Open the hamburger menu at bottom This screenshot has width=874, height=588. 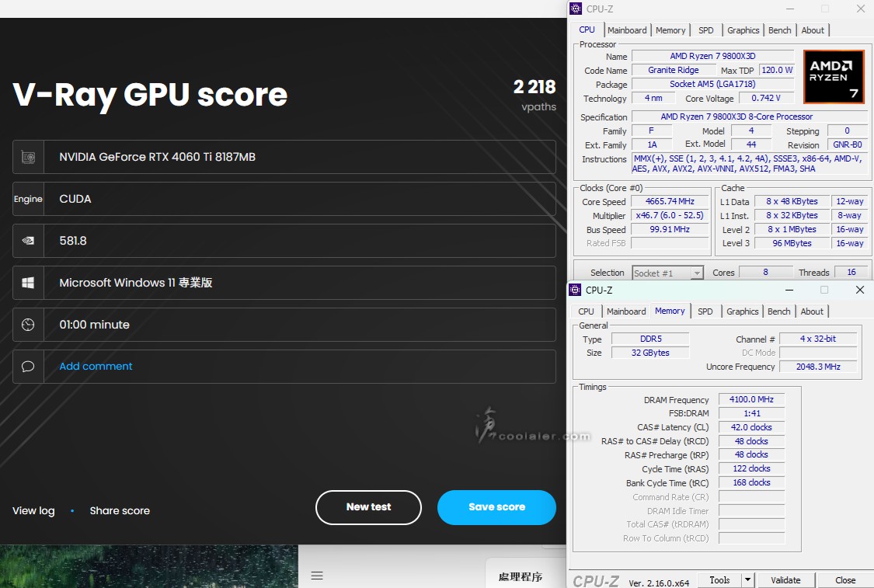coord(317,576)
